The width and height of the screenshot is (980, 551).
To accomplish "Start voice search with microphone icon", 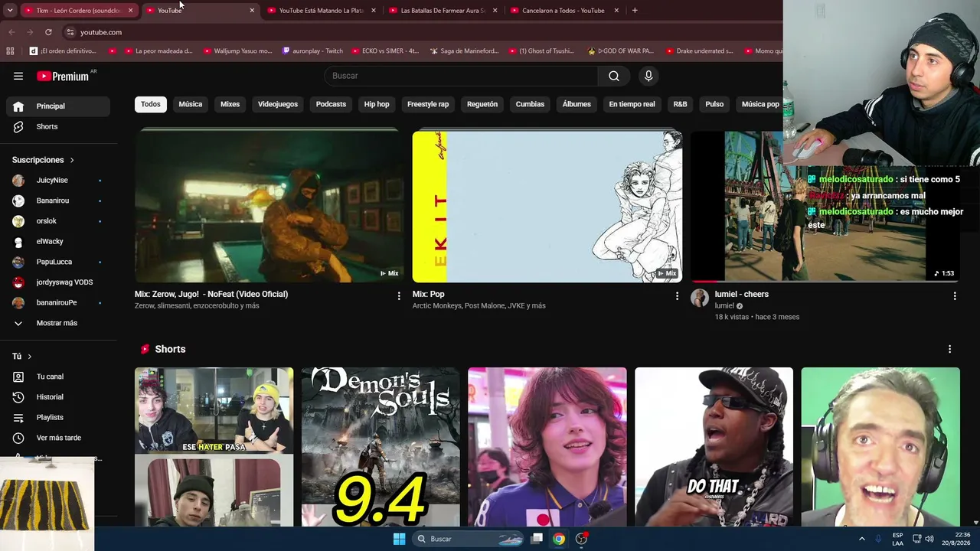I will pos(648,76).
